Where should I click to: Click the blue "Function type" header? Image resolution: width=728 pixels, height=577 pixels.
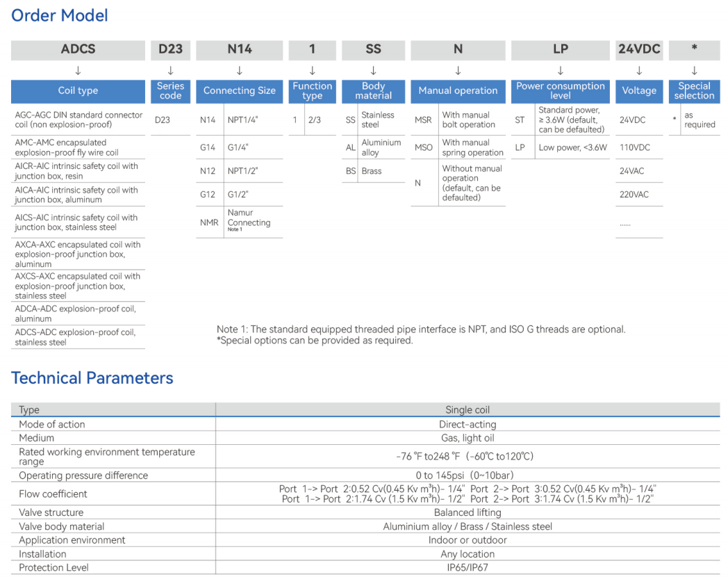pos(312,91)
